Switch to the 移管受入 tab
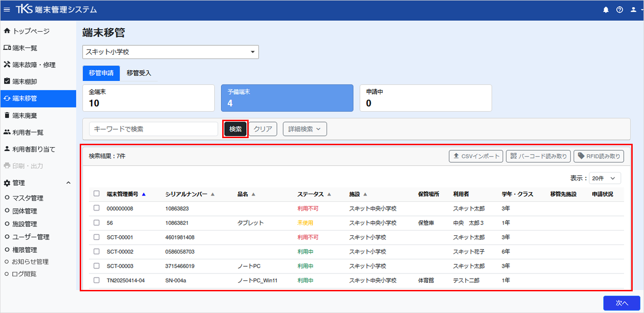 pyautogui.click(x=139, y=73)
